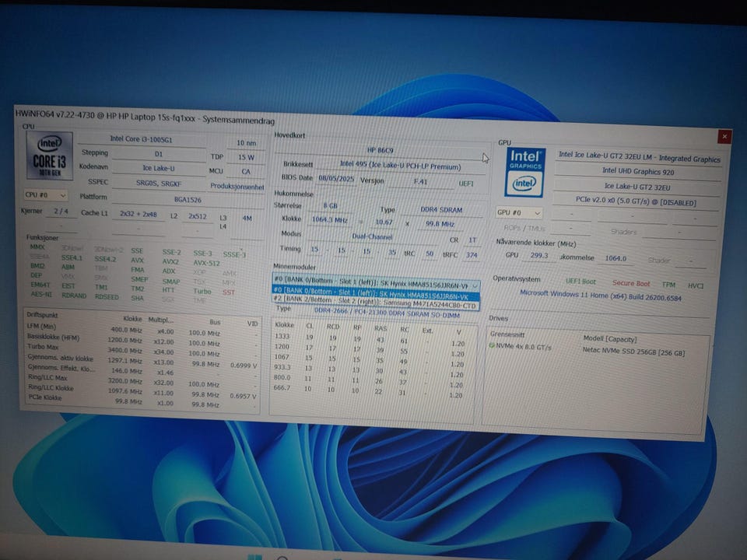The image size is (747, 560).
Task: Click the Ice Lake-U GT2 32EU LM name
Action: click(x=640, y=156)
